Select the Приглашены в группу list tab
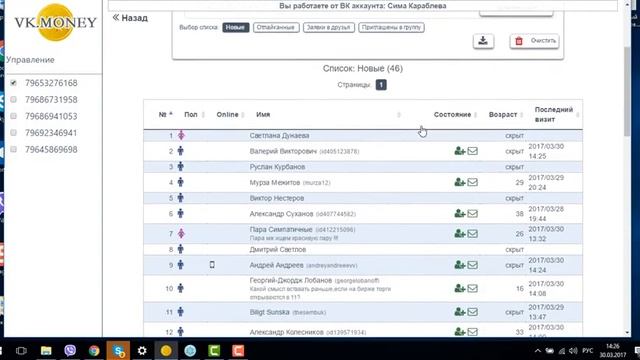The width and height of the screenshot is (640, 360). pos(391,27)
